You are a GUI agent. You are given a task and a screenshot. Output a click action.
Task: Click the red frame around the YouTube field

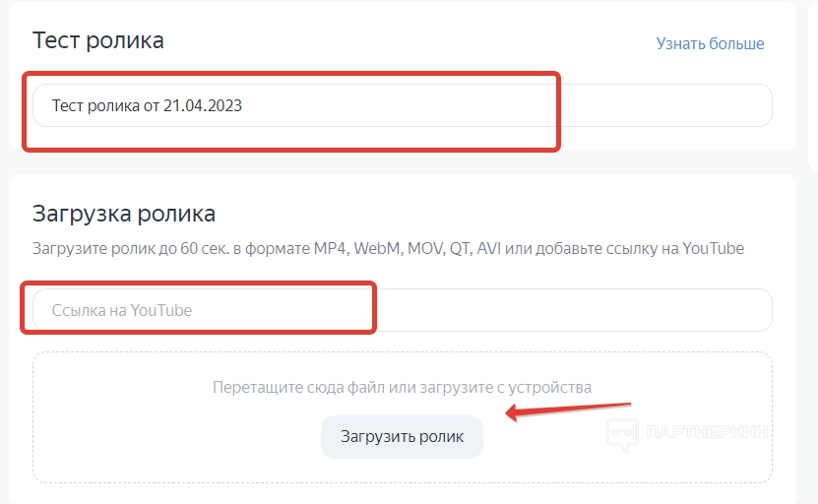pos(374,307)
